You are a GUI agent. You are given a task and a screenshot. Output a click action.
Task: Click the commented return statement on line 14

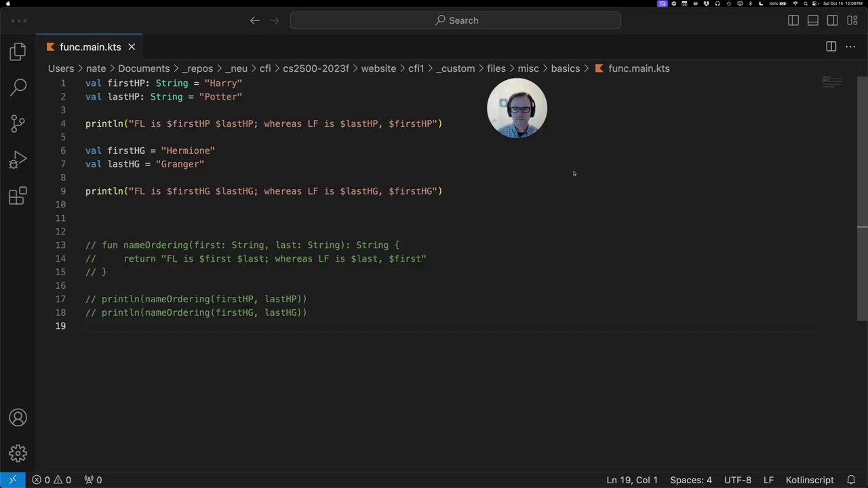click(x=275, y=259)
